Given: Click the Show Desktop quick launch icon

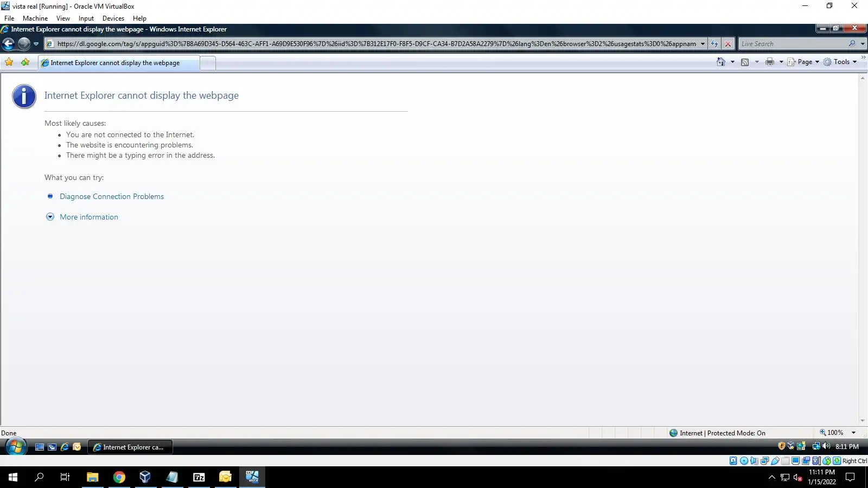Looking at the screenshot, I should pyautogui.click(x=40, y=447).
